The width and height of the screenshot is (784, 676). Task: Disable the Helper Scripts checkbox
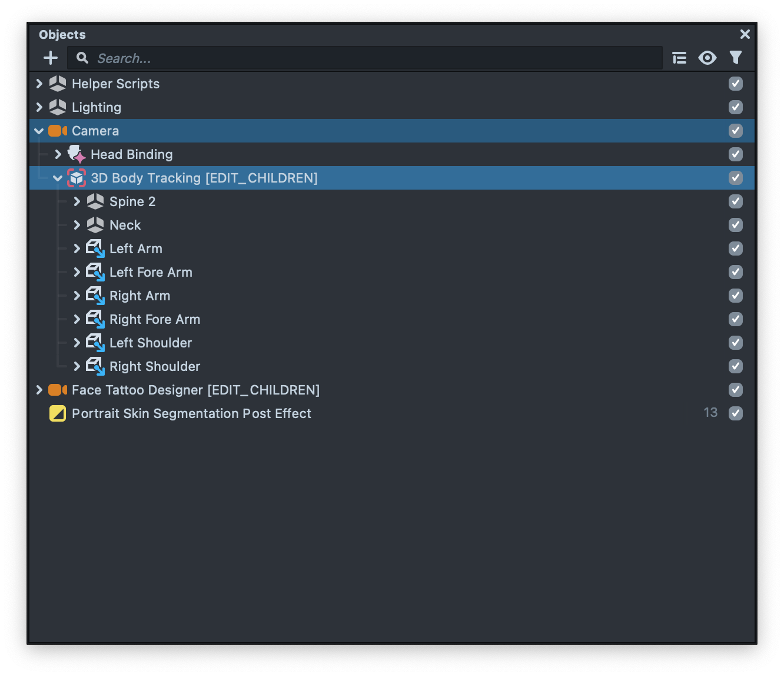click(x=735, y=84)
